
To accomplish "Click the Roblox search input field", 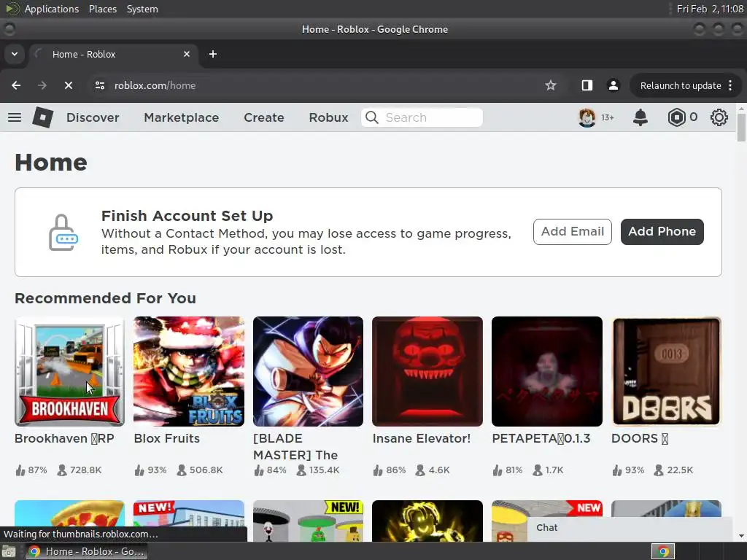I will click(422, 117).
